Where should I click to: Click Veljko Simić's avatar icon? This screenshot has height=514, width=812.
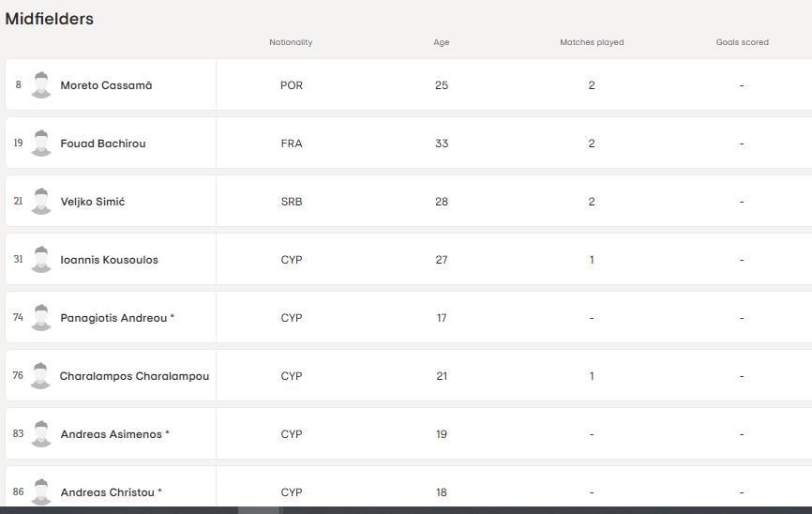(41, 201)
